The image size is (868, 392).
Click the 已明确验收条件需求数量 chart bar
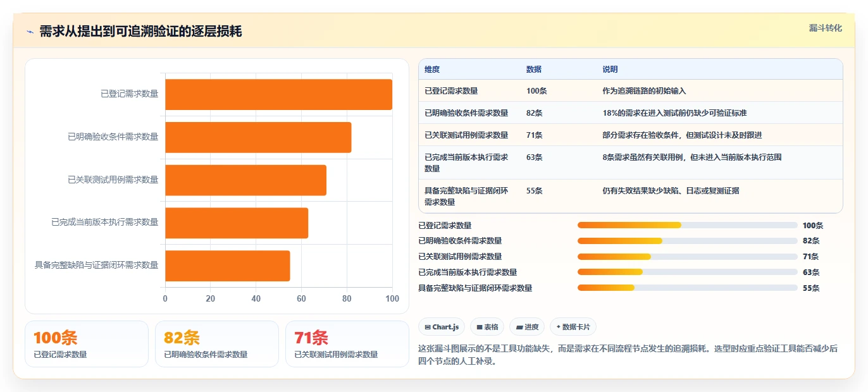pyautogui.click(x=258, y=137)
